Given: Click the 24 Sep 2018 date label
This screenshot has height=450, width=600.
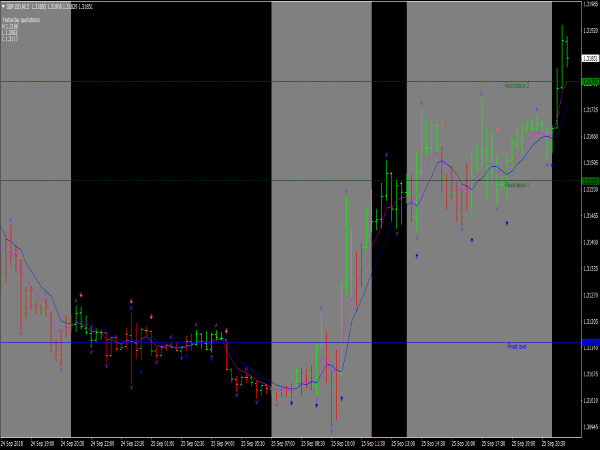Looking at the screenshot, I should coord(13,441).
